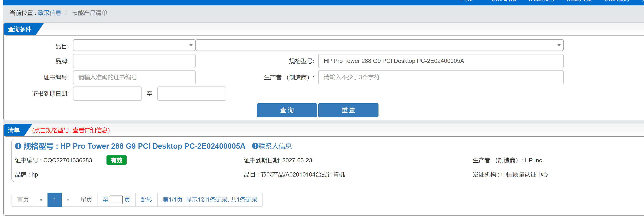The height and width of the screenshot is (216, 644).
Task: Focus the 规格型号 input field
Action: click(440, 61)
